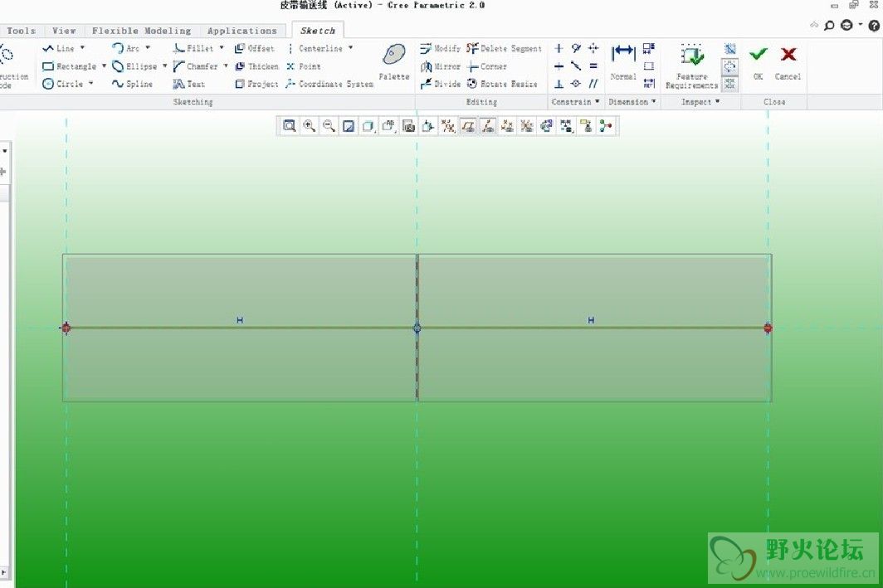Apply the perpendicular constraint
The image size is (883, 588).
pyautogui.click(x=559, y=84)
